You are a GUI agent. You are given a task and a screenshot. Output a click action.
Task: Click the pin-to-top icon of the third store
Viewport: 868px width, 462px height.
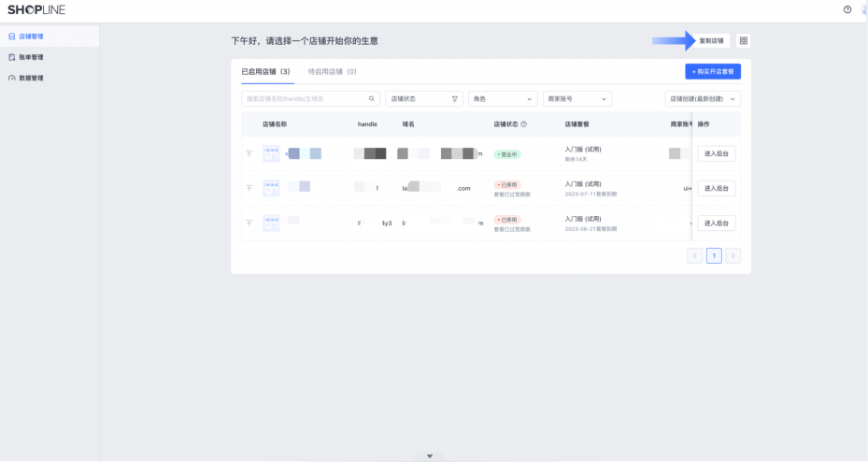tap(249, 223)
